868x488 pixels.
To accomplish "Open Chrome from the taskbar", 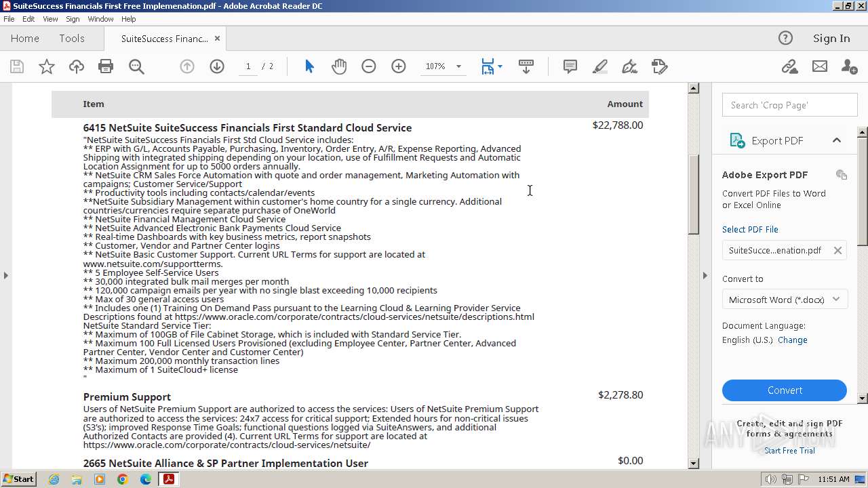I will click(122, 479).
